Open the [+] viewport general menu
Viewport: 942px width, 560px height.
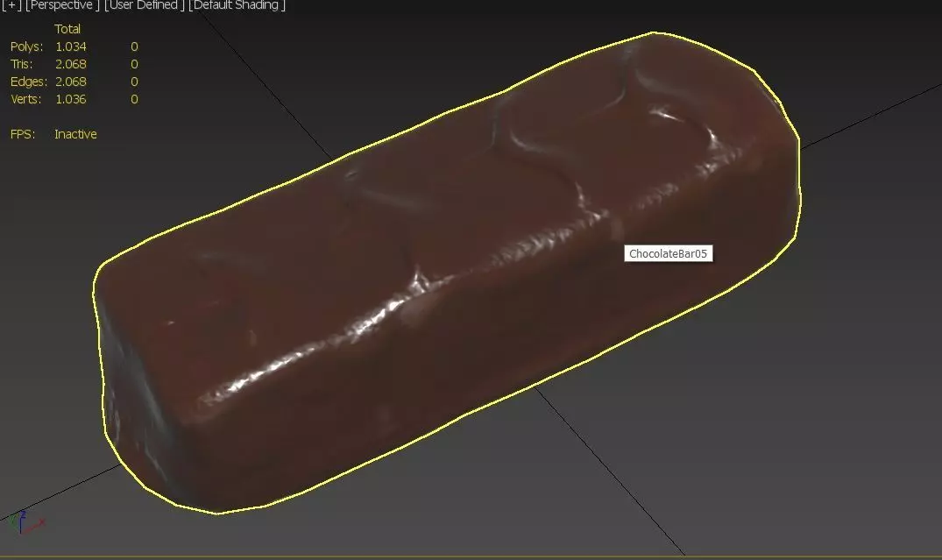pos(11,4)
